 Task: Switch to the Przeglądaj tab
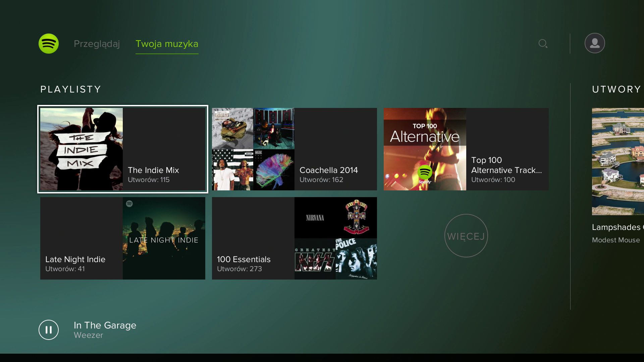[97, 44]
